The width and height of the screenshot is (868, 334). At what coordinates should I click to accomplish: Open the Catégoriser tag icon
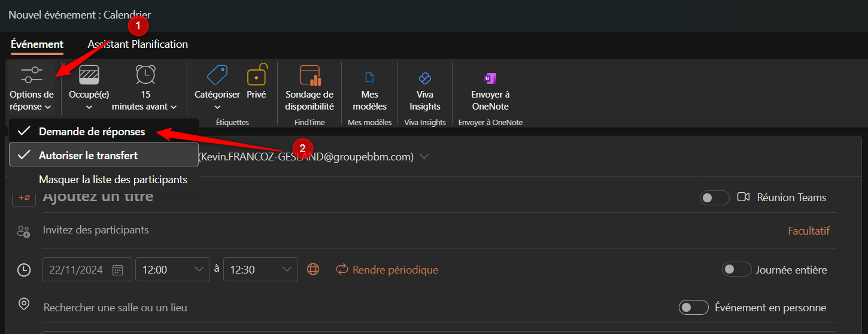217,75
